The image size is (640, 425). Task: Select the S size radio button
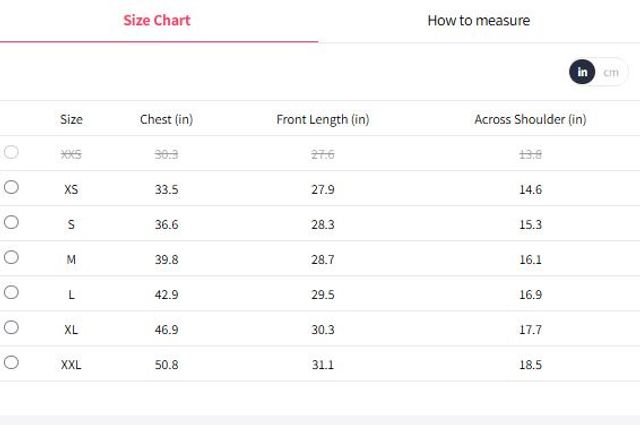(11, 223)
